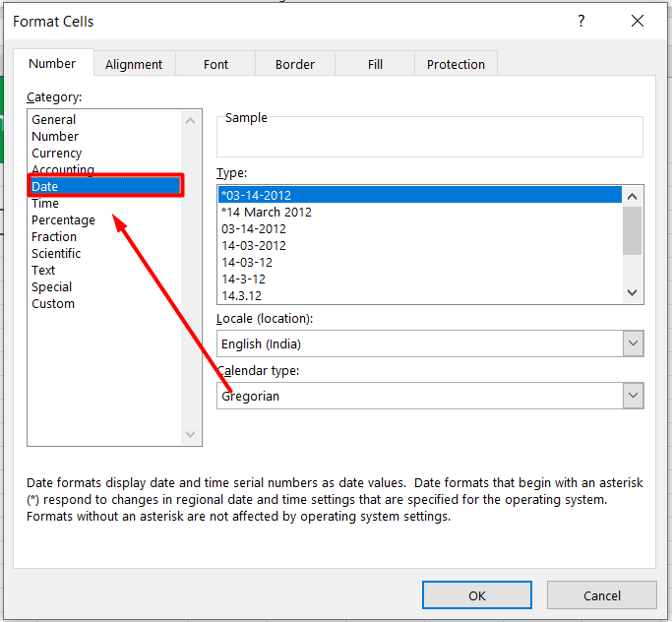Open the Locale (location) dropdown arrow
672x622 pixels.
click(x=633, y=343)
